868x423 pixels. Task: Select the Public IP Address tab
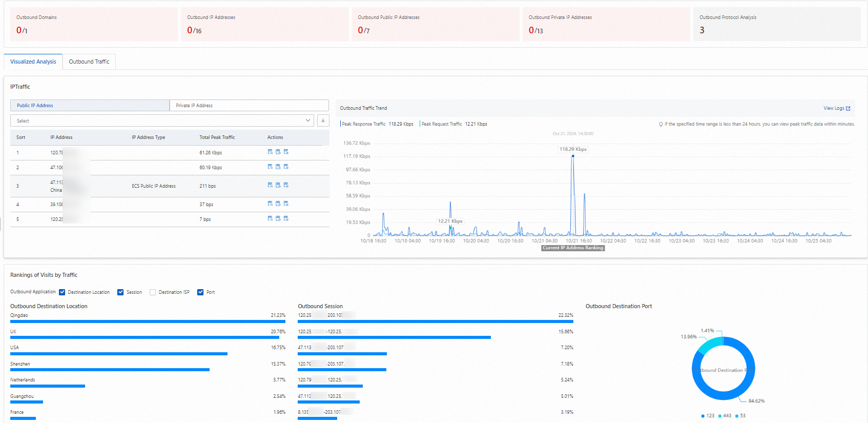tap(90, 105)
